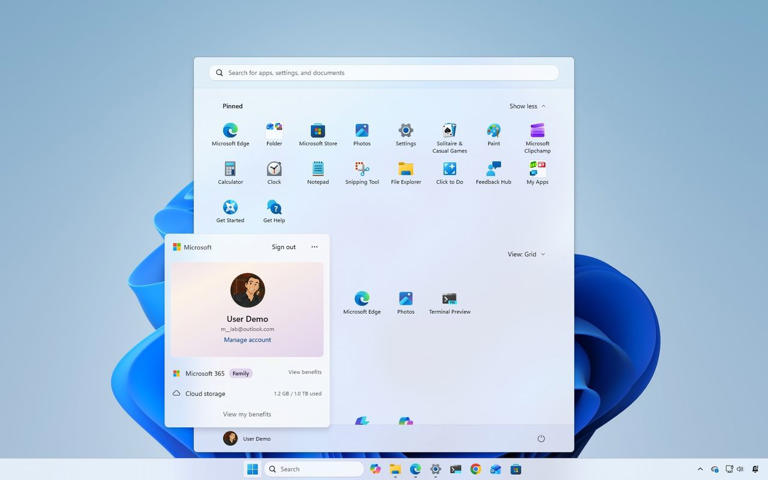Open the mail app on the taskbar
Image resolution: width=768 pixels, height=480 pixels.
(x=496, y=469)
